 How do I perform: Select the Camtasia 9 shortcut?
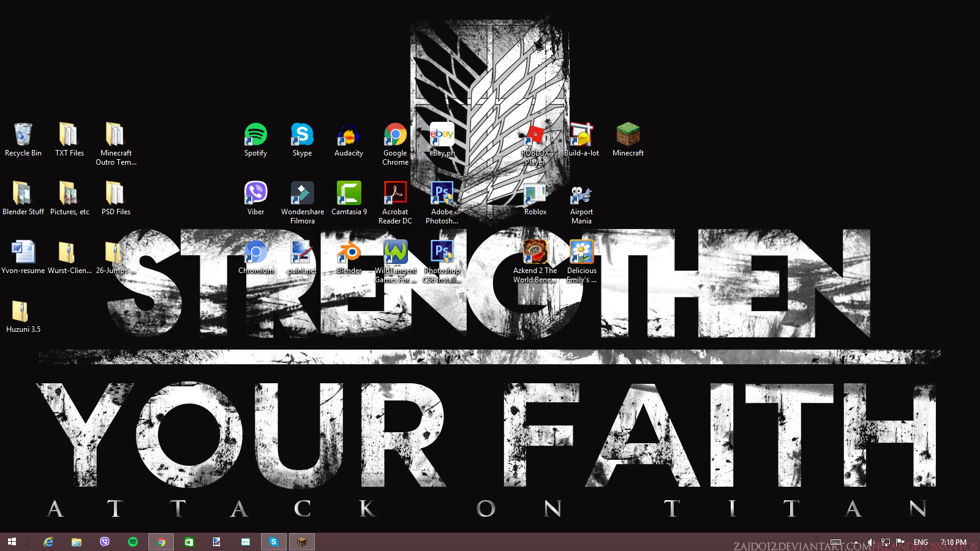coord(349,198)
